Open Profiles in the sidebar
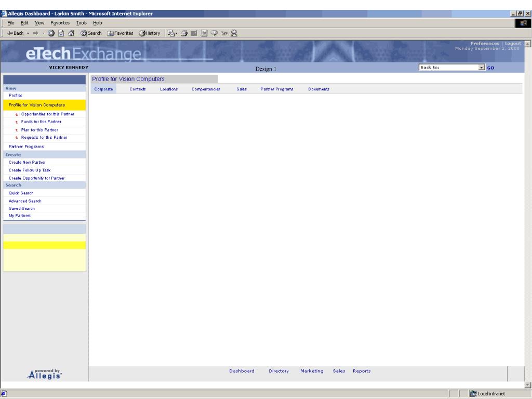Image resolution: width=532 pixels, height=399 pixels. click(x=15, y=96)
